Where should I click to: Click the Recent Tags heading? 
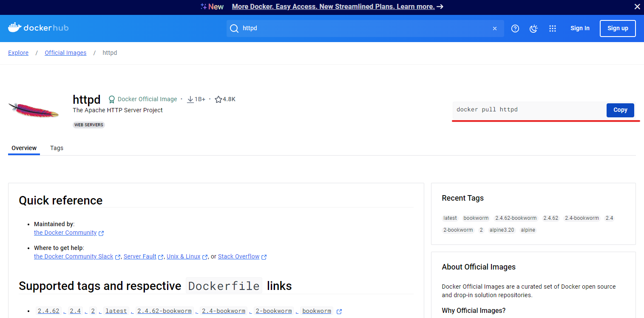(463, 198)
